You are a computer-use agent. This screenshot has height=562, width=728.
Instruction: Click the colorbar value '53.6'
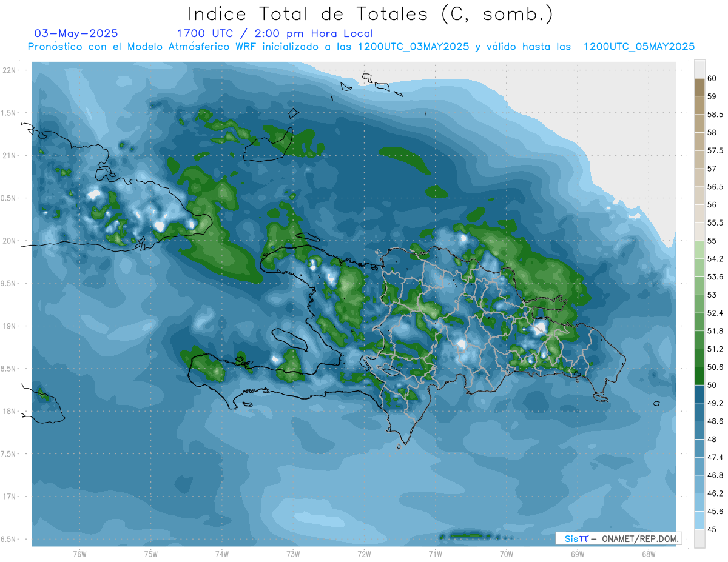[x=715, y=277]
